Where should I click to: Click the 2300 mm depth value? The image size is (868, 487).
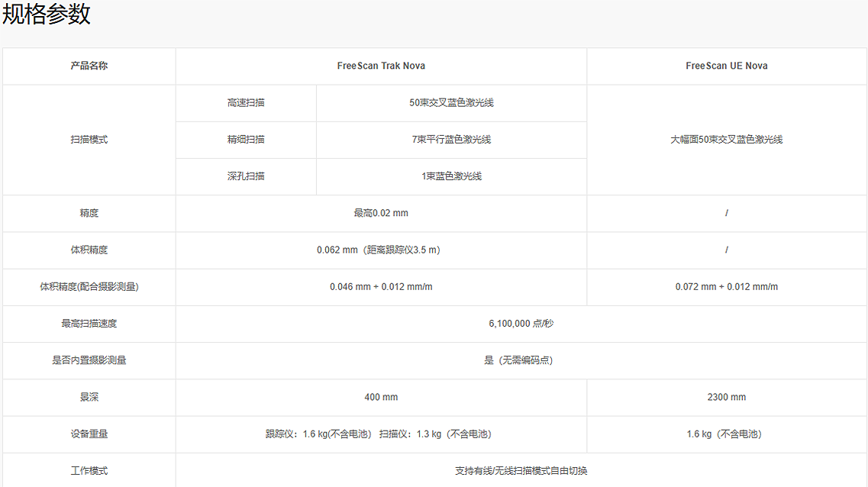tap(726, 398)
